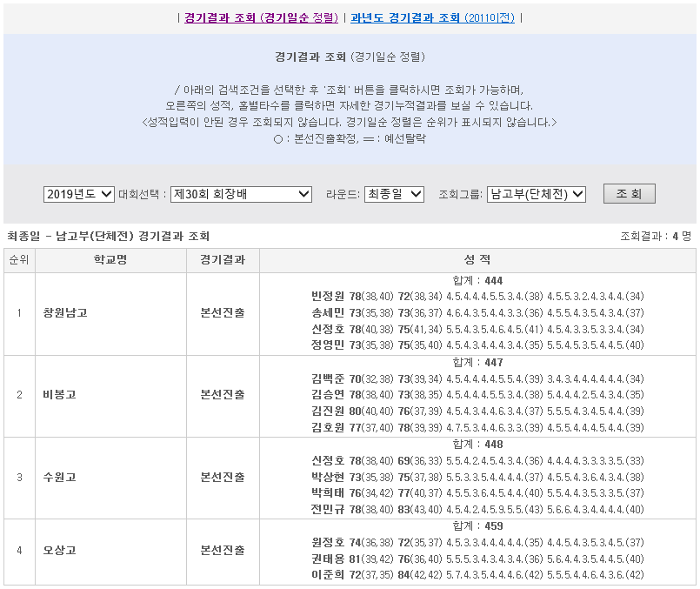Select school name 창원남고
Viewport: 700px width, 589px height.
coord(65,312)
